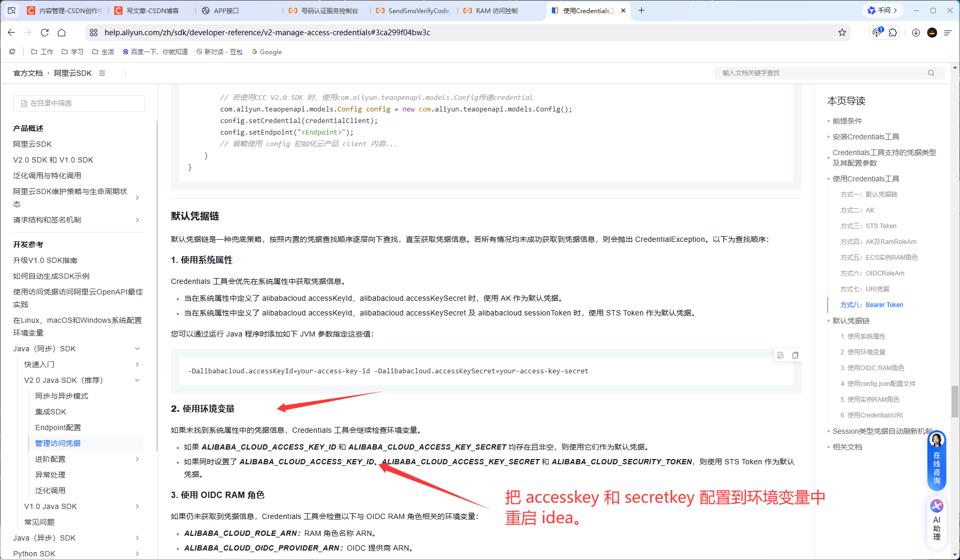Open the browser profile avatar
This screenshot has height=560, width=960.
click(932, 33)
